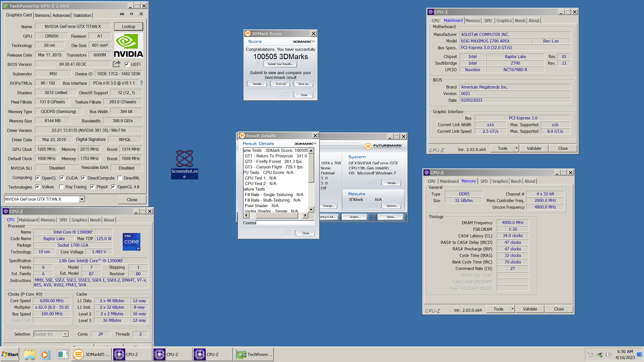Open the GPU selection dropdown in GPU-Z
Viewport: 644px width, 362px height.
[x=82, y=199]
